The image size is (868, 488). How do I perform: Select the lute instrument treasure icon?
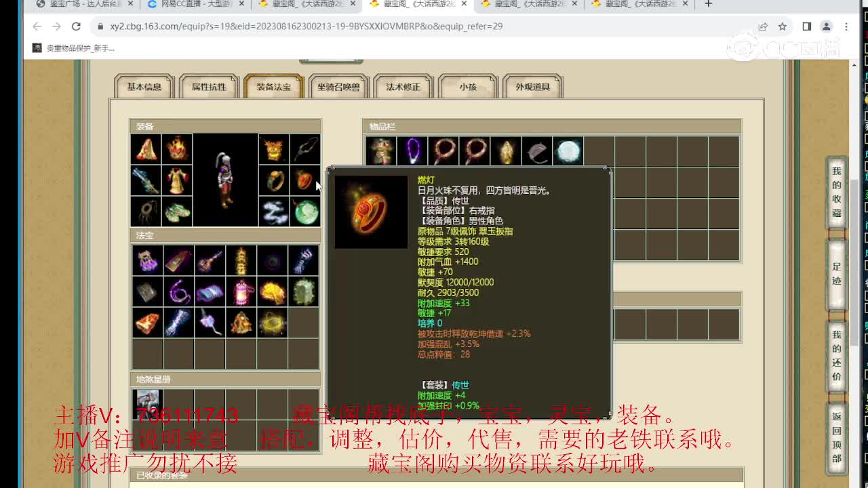(x=210, y=260)
